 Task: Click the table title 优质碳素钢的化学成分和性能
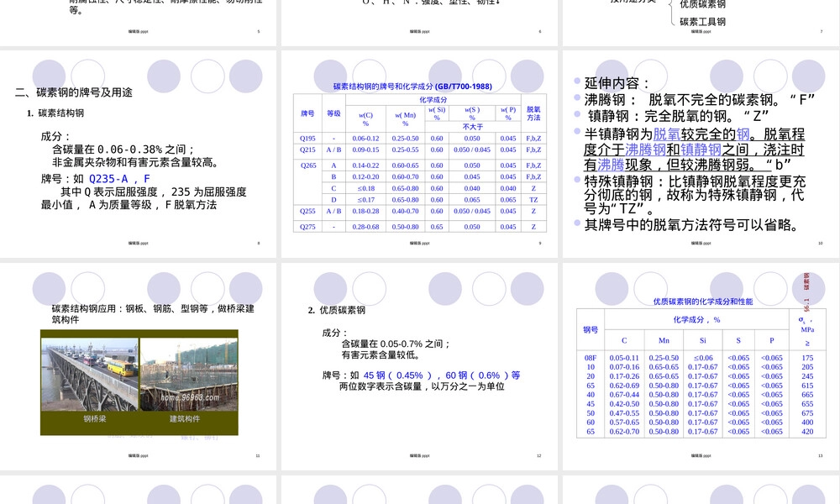703,302
